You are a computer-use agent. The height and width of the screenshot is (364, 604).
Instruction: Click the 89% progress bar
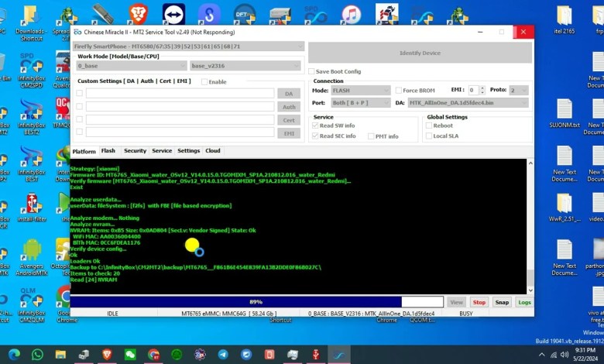(256, 302)
